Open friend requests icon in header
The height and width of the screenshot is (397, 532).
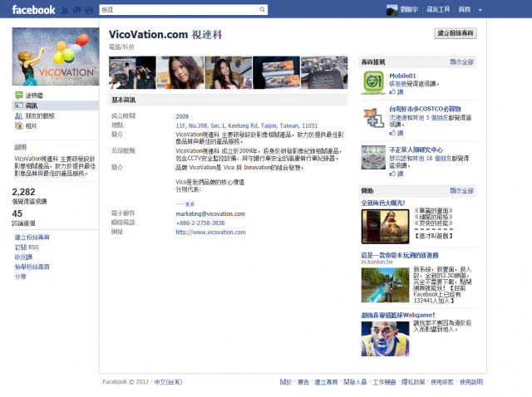point(65,10)
